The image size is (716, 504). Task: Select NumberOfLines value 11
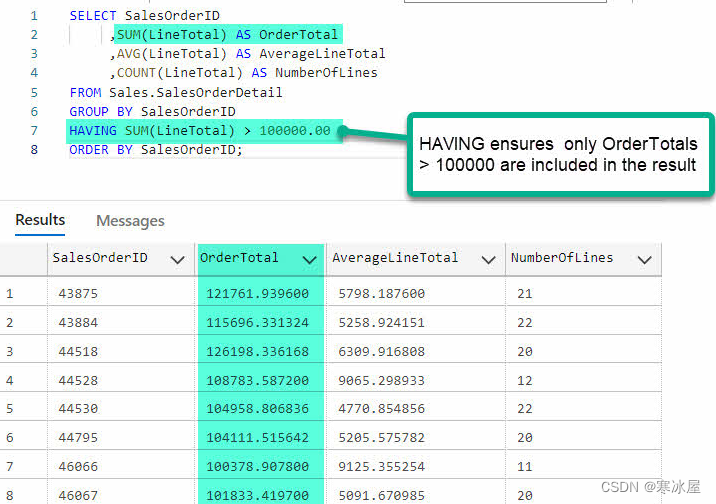tap(525, 467)
